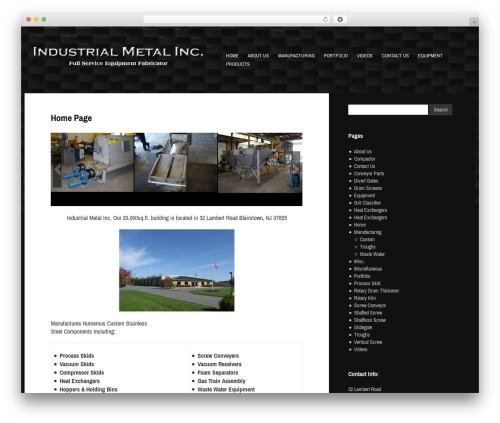The width and height of the screenshot is (500, 423).
Task: Click the Industrial Metal Inc. logo
Action: [x=118, y=55]
